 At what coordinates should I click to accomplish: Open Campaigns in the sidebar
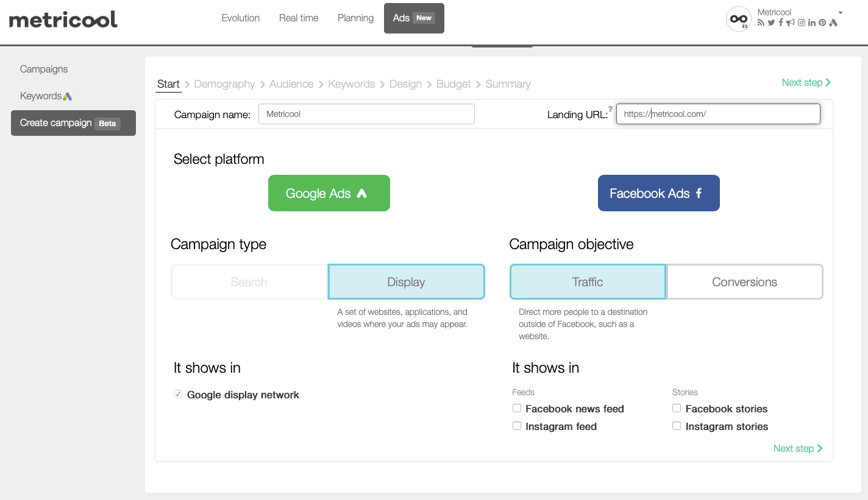point(44,69)
